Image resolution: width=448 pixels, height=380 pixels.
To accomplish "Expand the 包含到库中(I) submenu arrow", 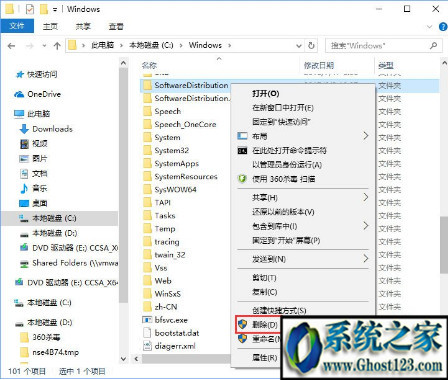I will point(366,226).
